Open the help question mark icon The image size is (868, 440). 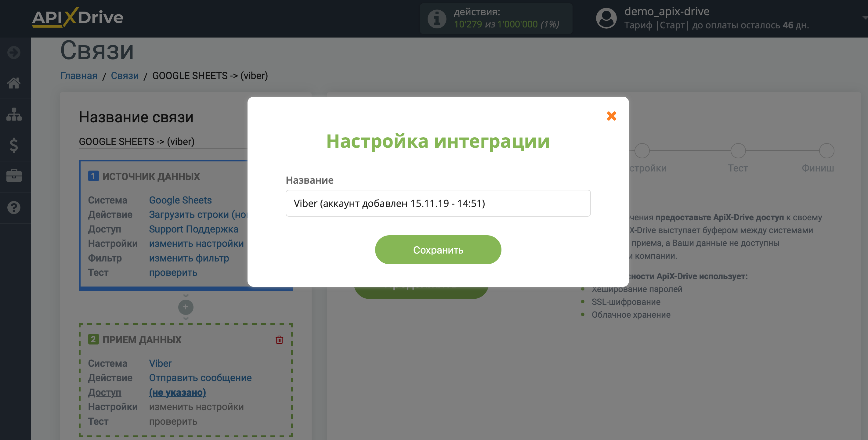14,207
